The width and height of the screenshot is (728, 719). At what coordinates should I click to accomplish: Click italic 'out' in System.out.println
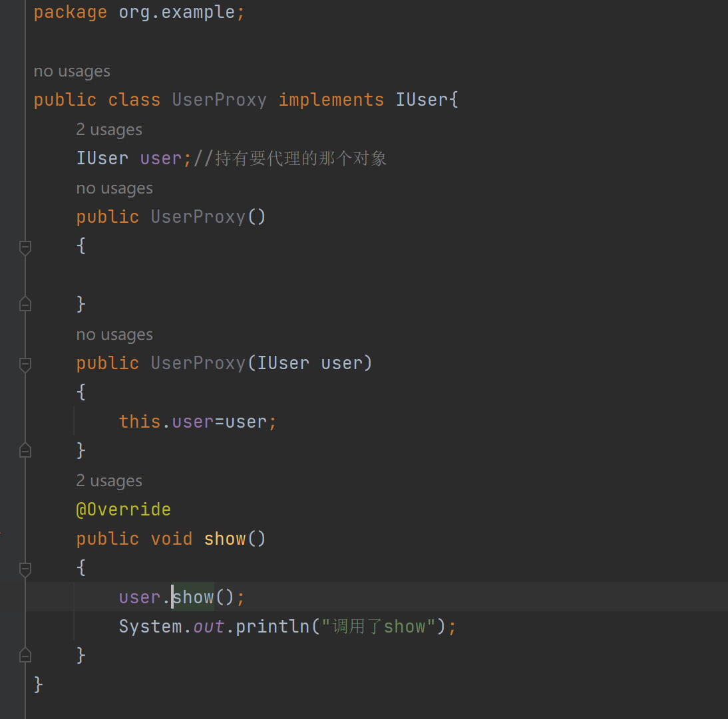tap(208, 627)
